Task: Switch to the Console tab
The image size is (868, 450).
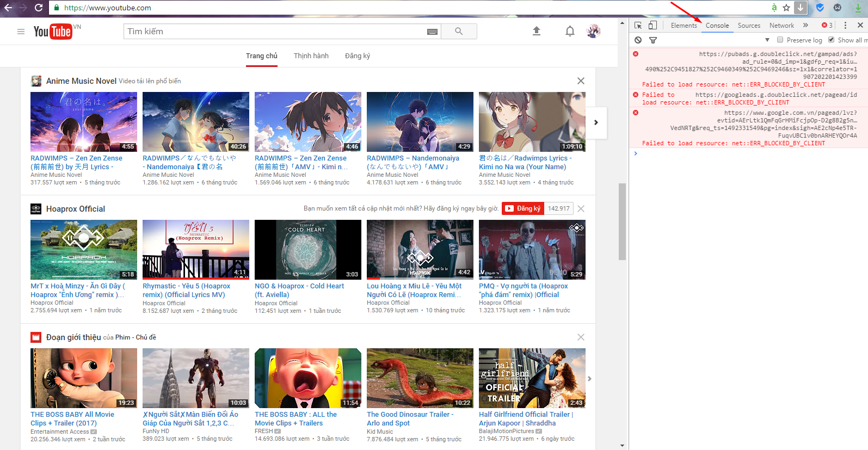Action: [x=717, y=26]
